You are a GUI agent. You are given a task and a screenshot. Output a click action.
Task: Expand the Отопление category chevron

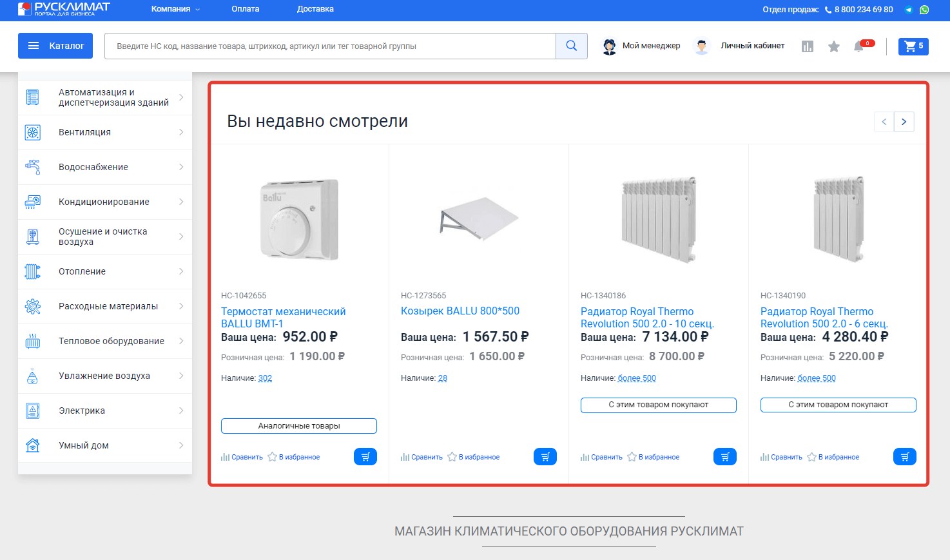pos(181,271)
